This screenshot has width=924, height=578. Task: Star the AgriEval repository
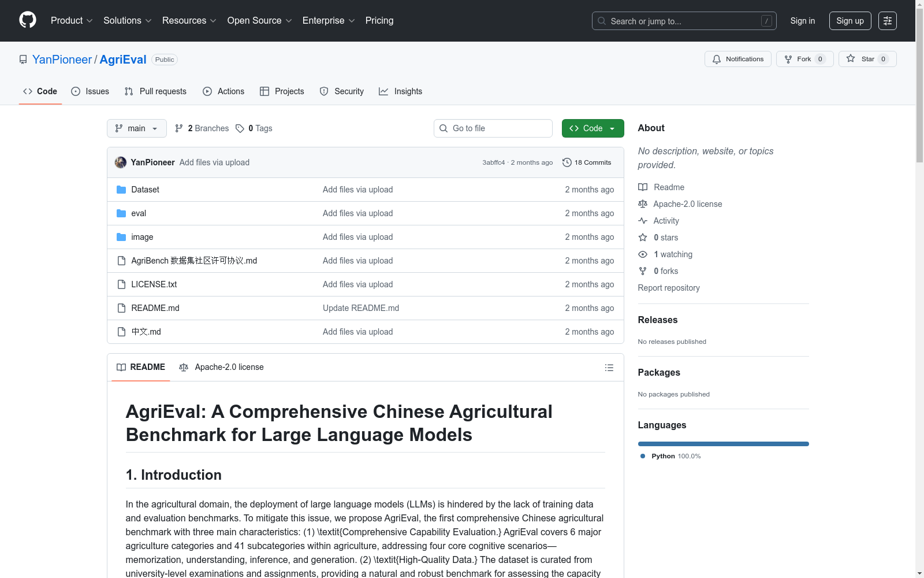click(867, 59)
